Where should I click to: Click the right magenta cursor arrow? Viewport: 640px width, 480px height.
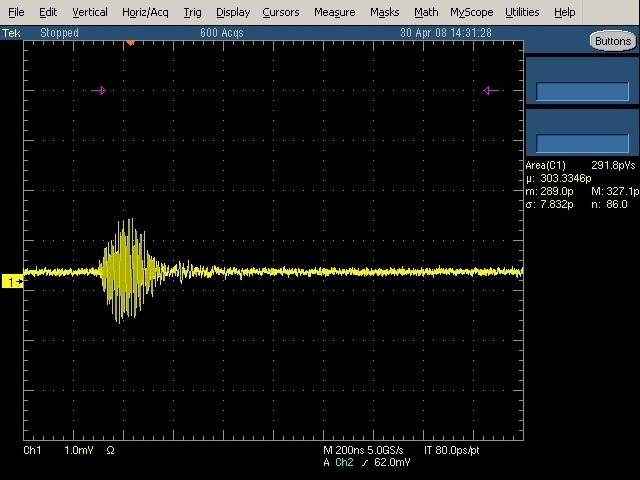[490, 91]
